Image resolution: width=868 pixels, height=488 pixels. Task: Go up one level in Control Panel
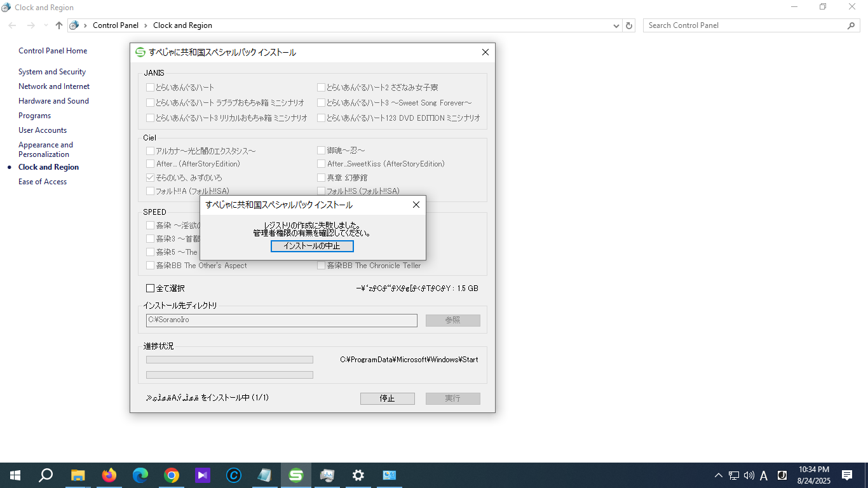[x=59, y=25]
